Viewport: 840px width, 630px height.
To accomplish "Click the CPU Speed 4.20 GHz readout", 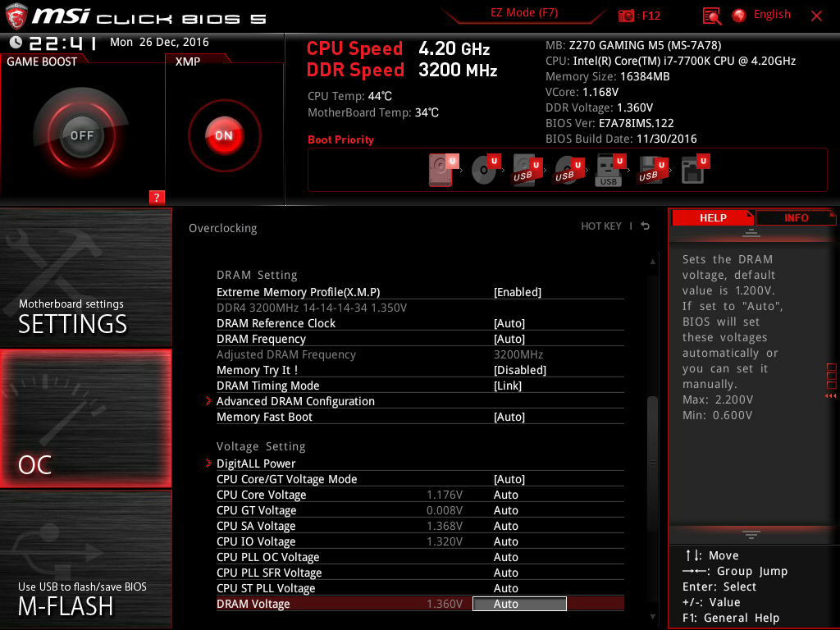I will [398, 48].
